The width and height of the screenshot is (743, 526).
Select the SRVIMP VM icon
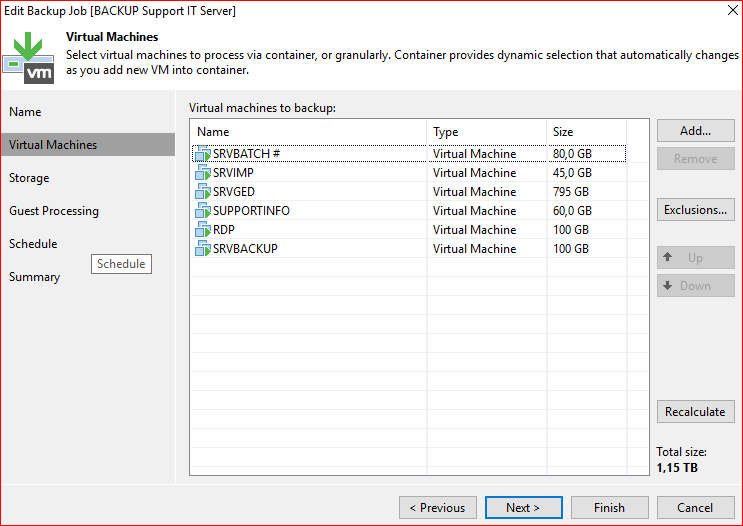pos(202,173)
